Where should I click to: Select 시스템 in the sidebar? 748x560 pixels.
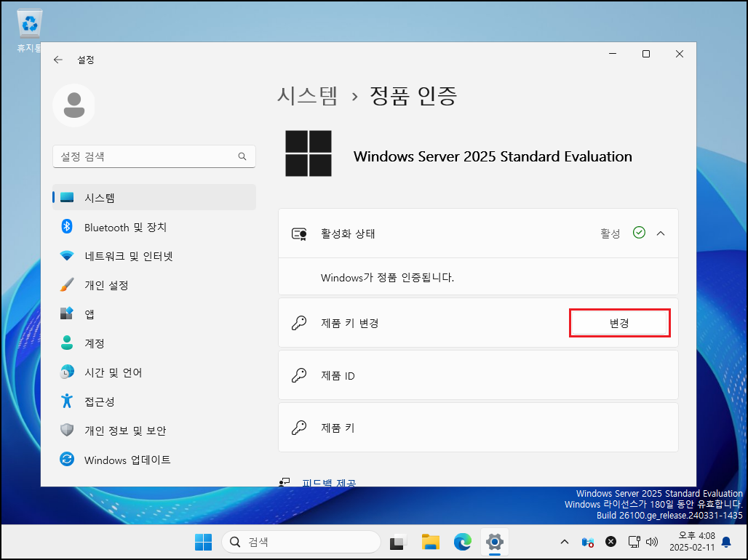pos(154,198)
